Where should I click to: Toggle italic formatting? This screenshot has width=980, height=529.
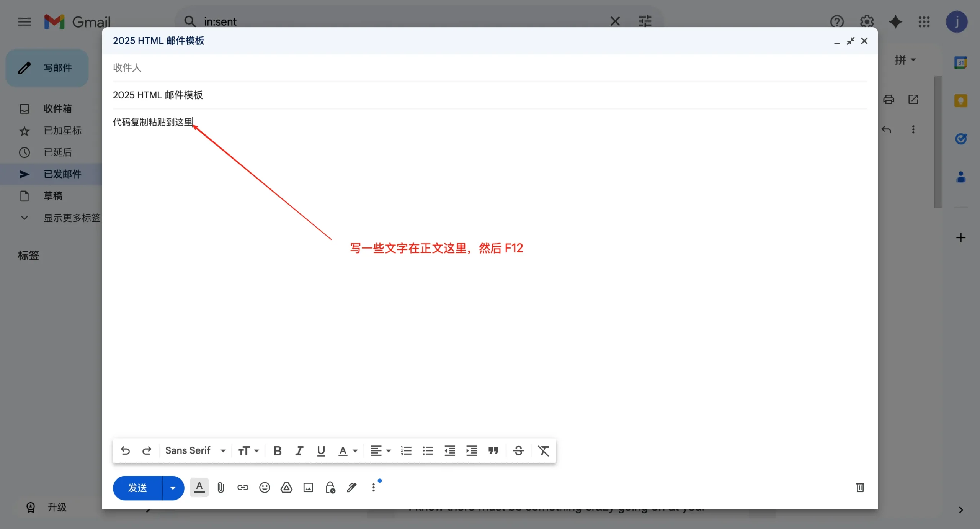[299, 451]
